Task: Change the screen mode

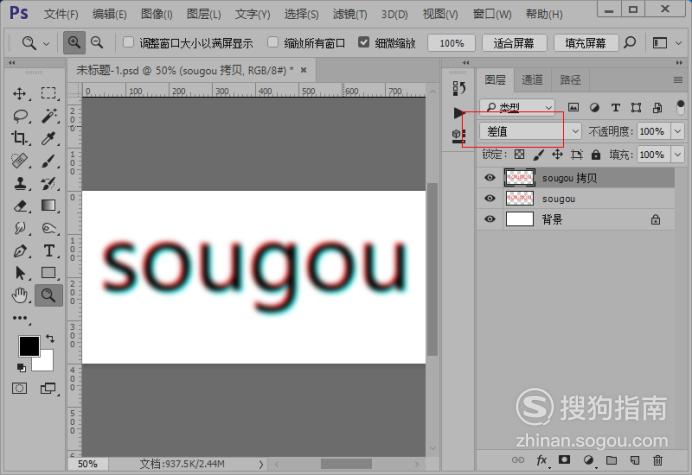Action: click(48, 388)
